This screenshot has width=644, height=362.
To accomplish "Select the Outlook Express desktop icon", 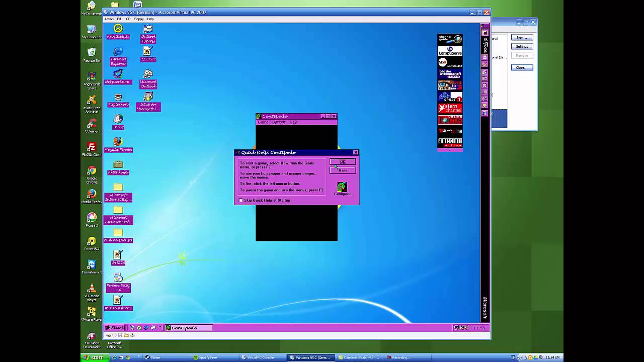I will click(x=148, y=33).
